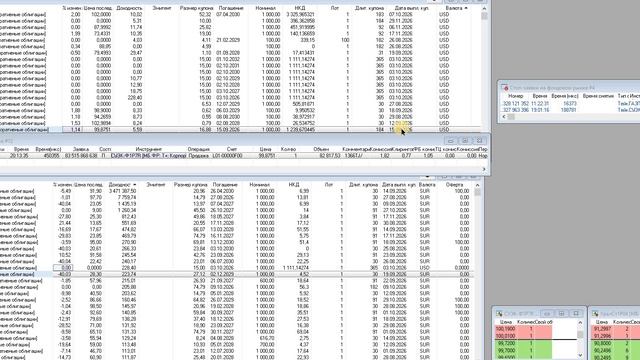Click stop orders window scroll left arrow
Screen dimensions: 640x360
504,117
